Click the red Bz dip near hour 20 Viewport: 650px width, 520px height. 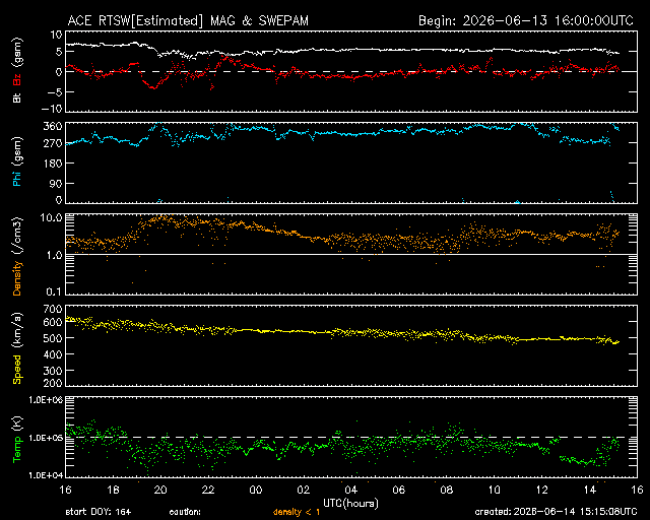[x=153, y=87]
